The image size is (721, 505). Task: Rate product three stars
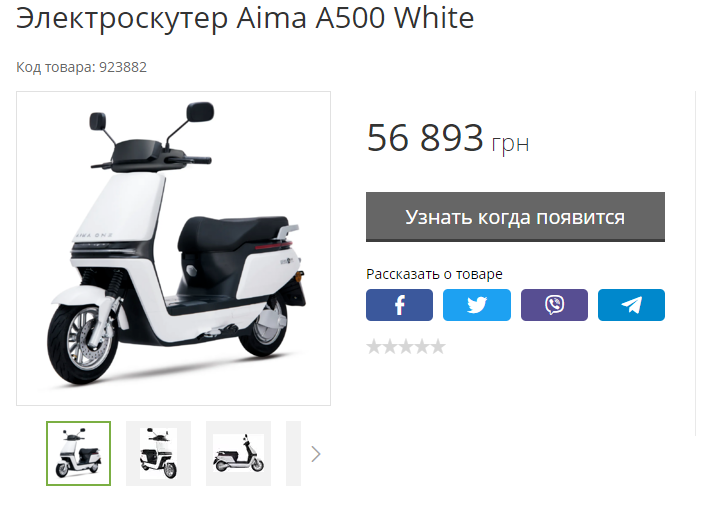[x=406, y=346]
